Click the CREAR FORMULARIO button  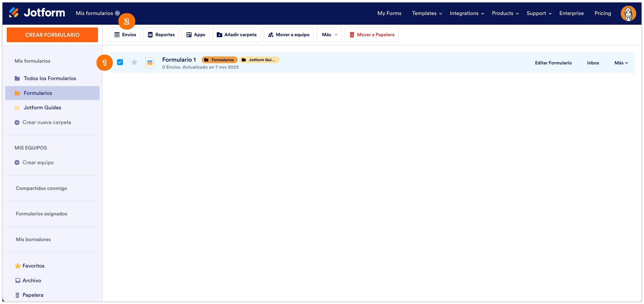coord(52,35)
